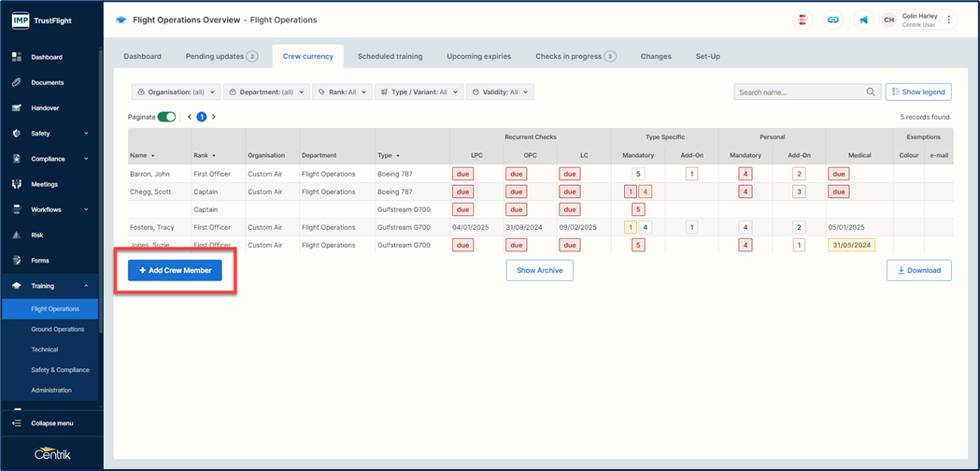The image size is (980, 471).
Task: Open Technical in the Training submenu
Action: 44,350
